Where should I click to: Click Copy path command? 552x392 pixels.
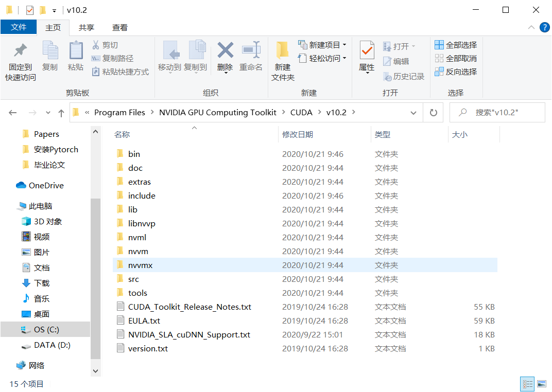point(113,58)
